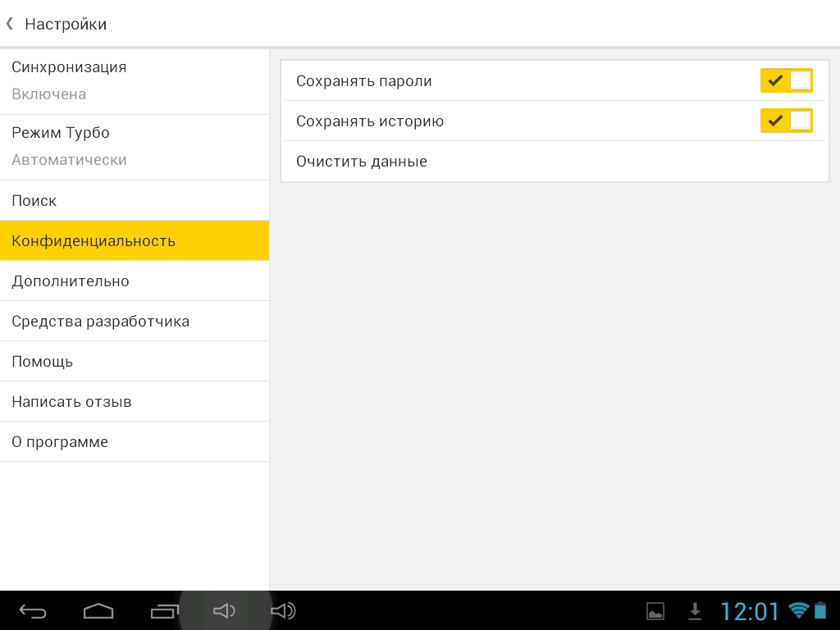Screen dimensions: 840x630
Task: Open the recent apps icon
Action: (x=164, y=610)
